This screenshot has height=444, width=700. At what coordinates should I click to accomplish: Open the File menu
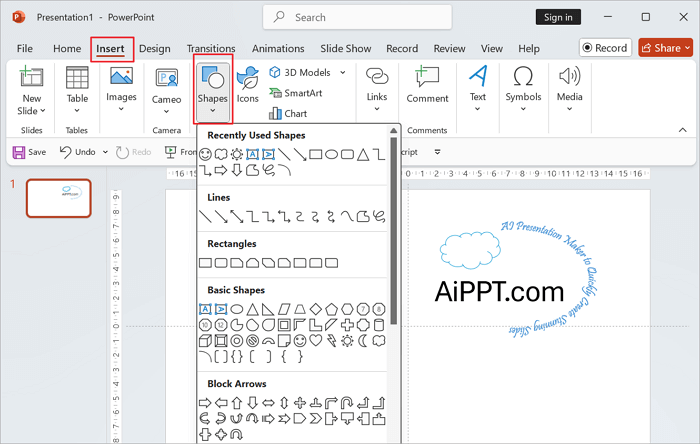(x=25, y=48)
